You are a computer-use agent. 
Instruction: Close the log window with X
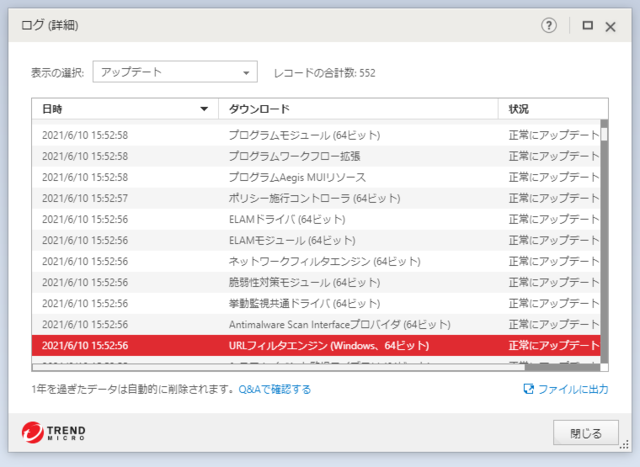[611, 27]
